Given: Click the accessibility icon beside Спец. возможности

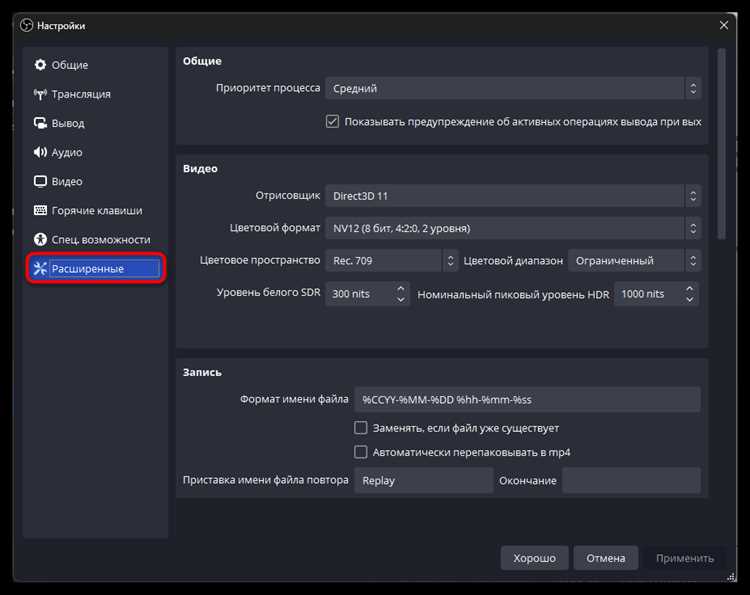Looking at the screenshot, I should point(40,239).
